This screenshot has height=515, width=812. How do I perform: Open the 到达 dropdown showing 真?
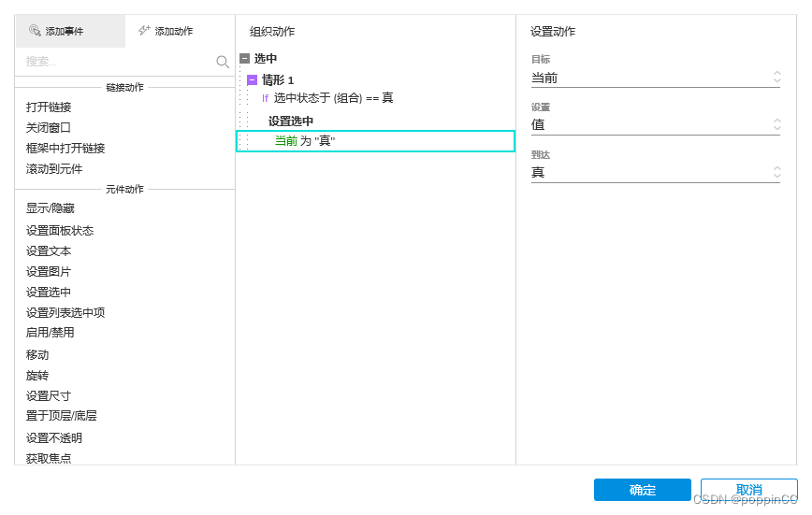655,172
